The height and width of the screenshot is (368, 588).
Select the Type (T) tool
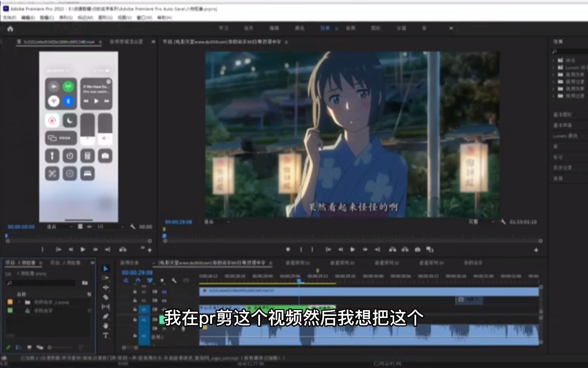pos(105,336)
